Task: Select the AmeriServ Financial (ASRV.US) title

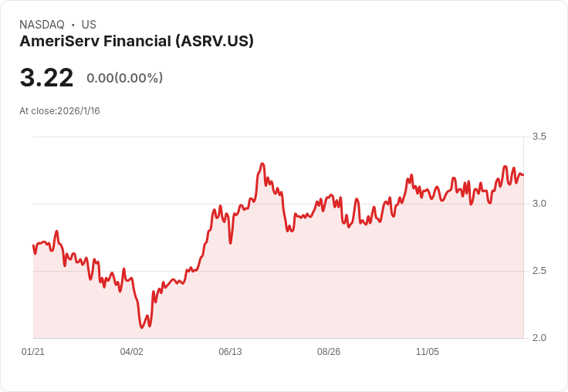Action: coord(137,41)
